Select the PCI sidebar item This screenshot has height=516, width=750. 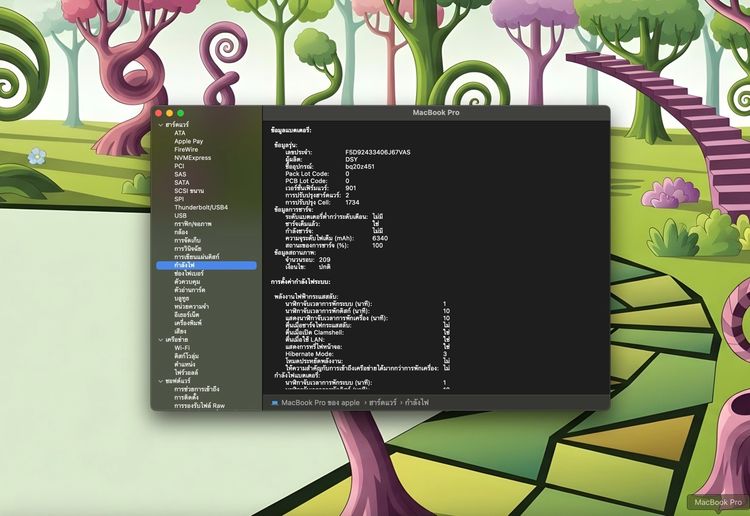179,165
